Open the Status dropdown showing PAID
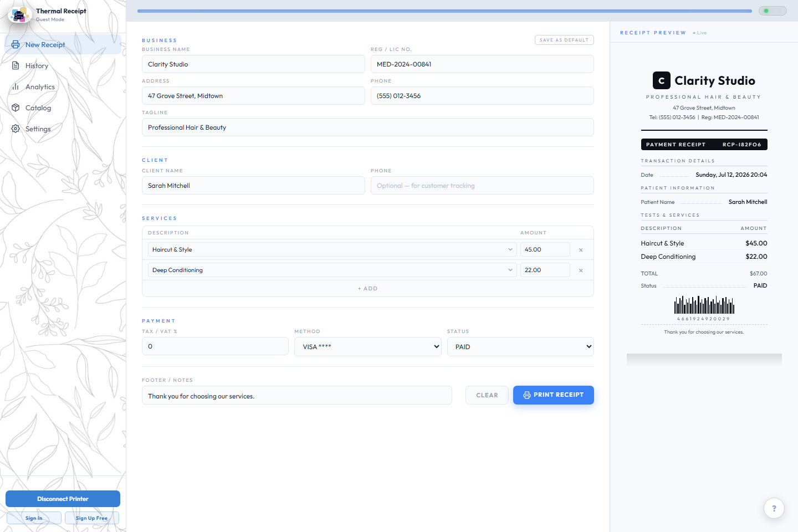The image size is (798, 532). [x=520, y=346]
